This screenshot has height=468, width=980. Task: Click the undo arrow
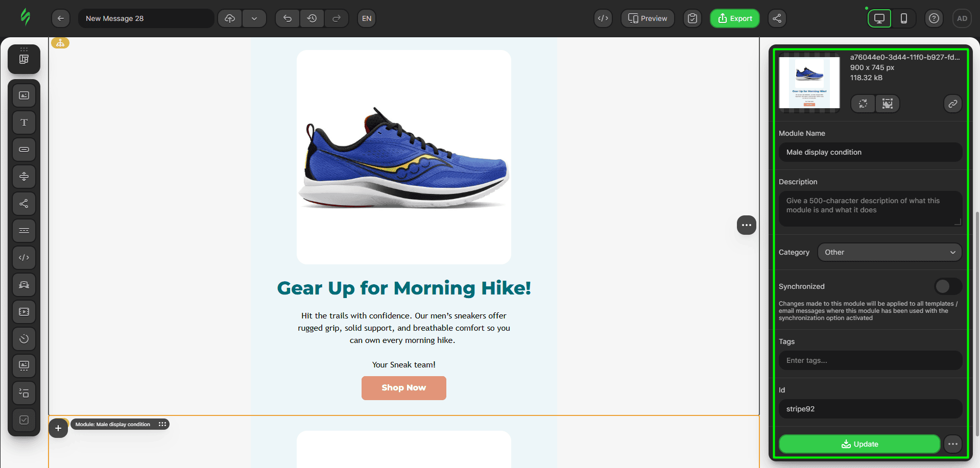pyautogui.click(x=288, y=18)
